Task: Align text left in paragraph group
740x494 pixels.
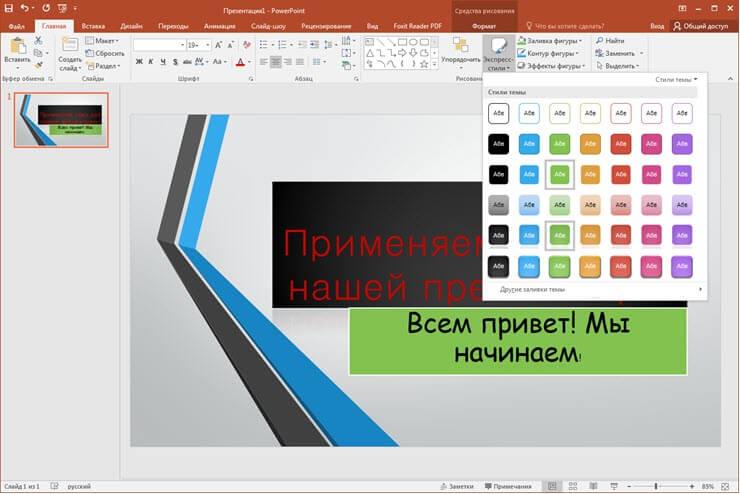Action: [x=264, y=62]
